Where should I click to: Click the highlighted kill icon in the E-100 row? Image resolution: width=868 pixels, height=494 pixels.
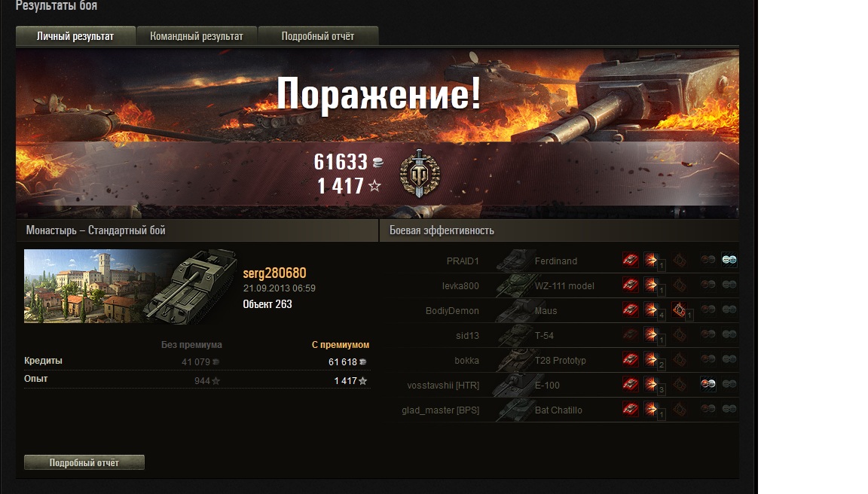708,384
